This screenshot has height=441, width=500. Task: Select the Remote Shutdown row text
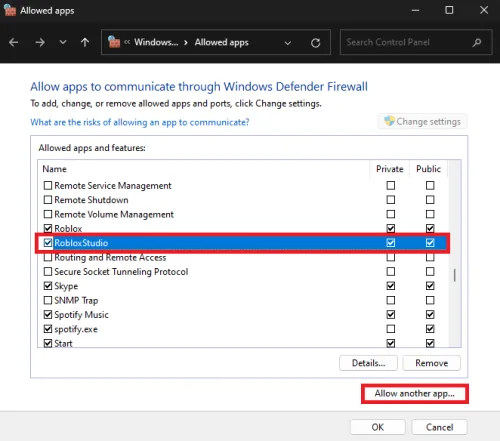tap(91, 200)
